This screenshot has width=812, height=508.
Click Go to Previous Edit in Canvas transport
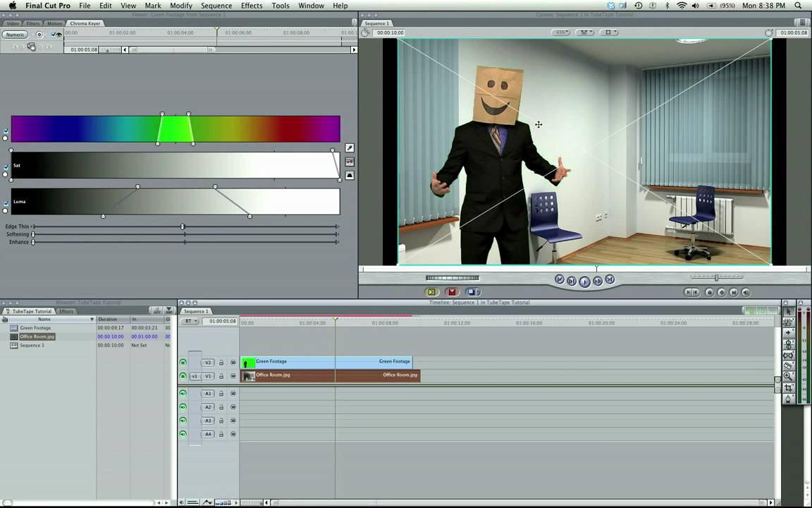[559, 279]
